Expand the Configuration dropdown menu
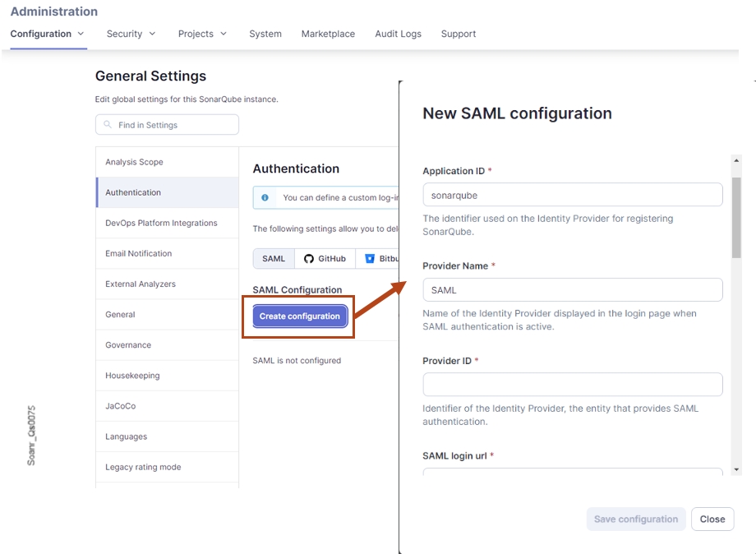The width and height of the screenshot is (756, 554). [81, 34]
